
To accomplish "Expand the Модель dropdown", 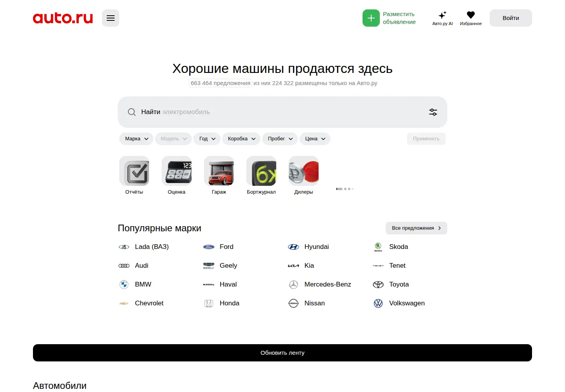I will click(173, 139).
